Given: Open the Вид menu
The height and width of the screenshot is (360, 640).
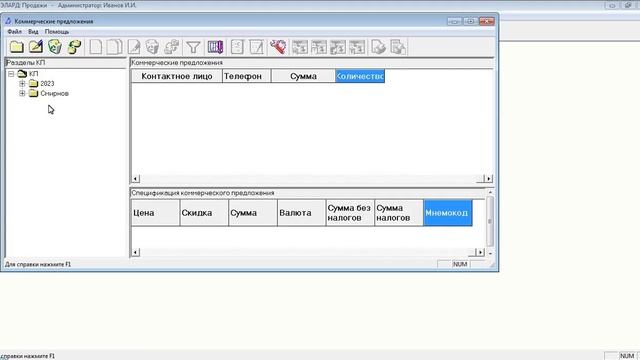Looking at the screenshot, I should [x=33, y=31].
